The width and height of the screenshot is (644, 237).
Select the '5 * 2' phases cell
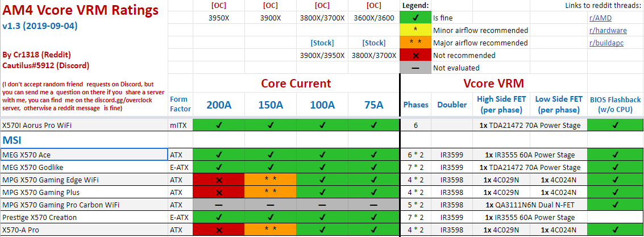pyautogui.click(x=416, y=205)
